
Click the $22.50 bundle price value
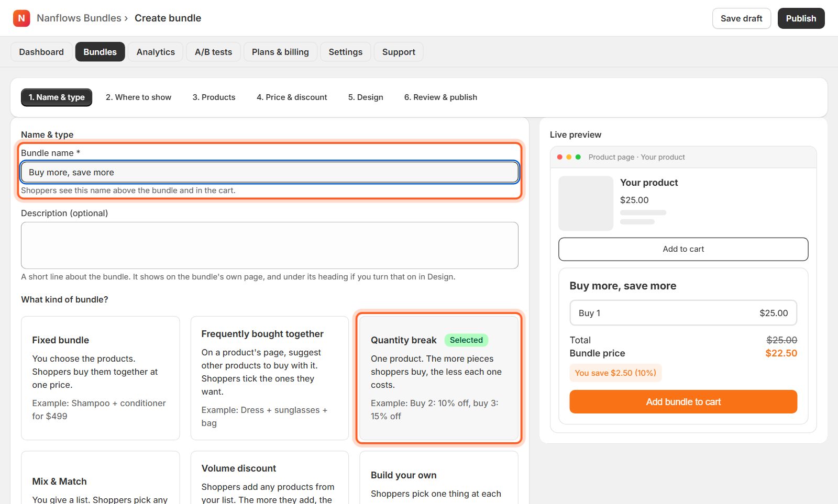pos(781,353)
